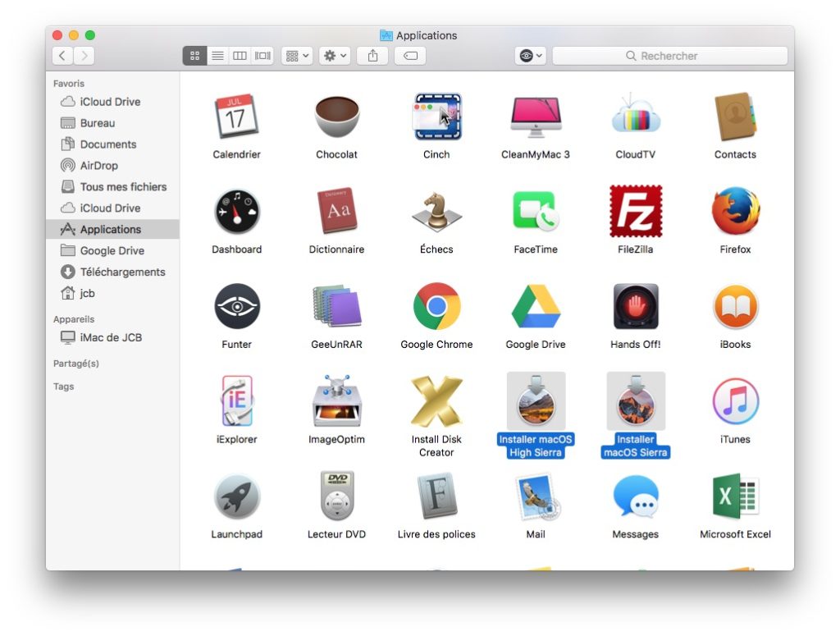Select the Firefox app icon
The height and width of the screenshot is (636, 840).
pyautogui.click(x=736, y=211)
